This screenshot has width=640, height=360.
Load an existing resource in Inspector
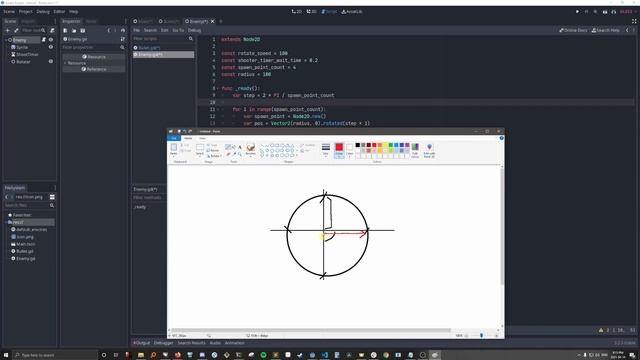coord(74,30)
